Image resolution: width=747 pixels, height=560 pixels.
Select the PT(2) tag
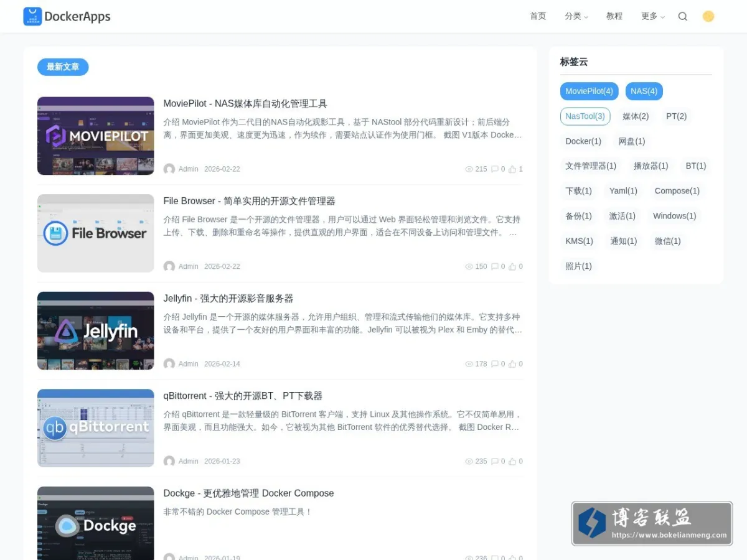(x=676, y=116)
